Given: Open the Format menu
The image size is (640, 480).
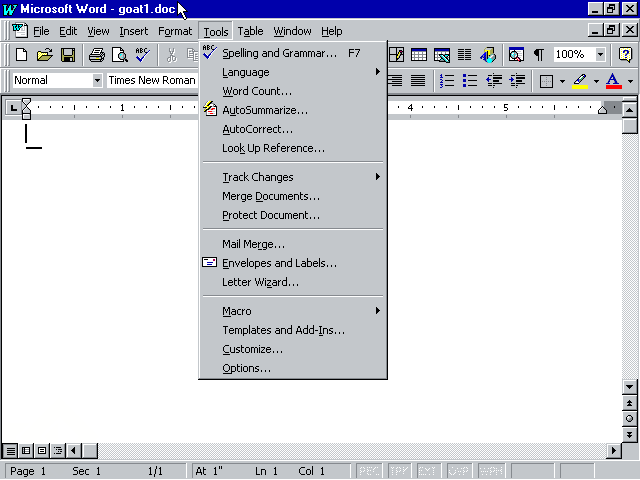Looking at the screenshot, I should click(175, 31).
